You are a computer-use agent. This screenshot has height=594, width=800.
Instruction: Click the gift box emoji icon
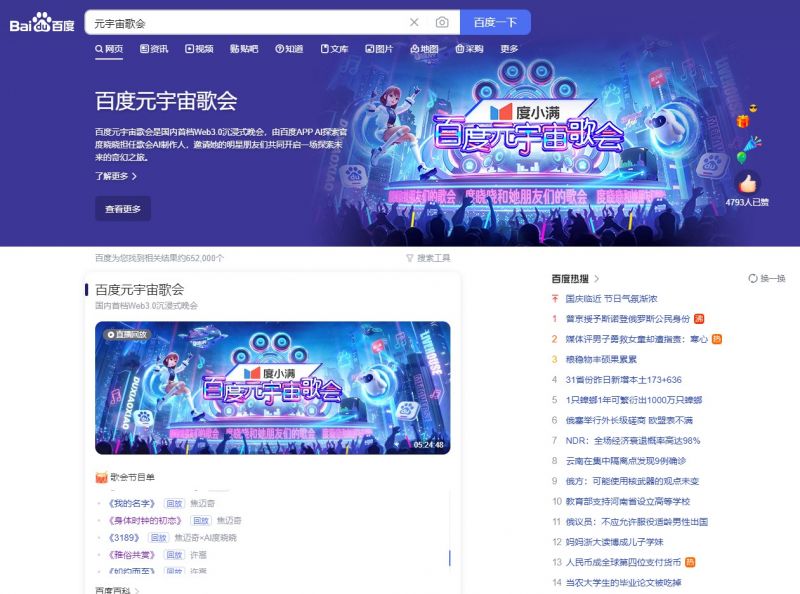coord(743,121)
